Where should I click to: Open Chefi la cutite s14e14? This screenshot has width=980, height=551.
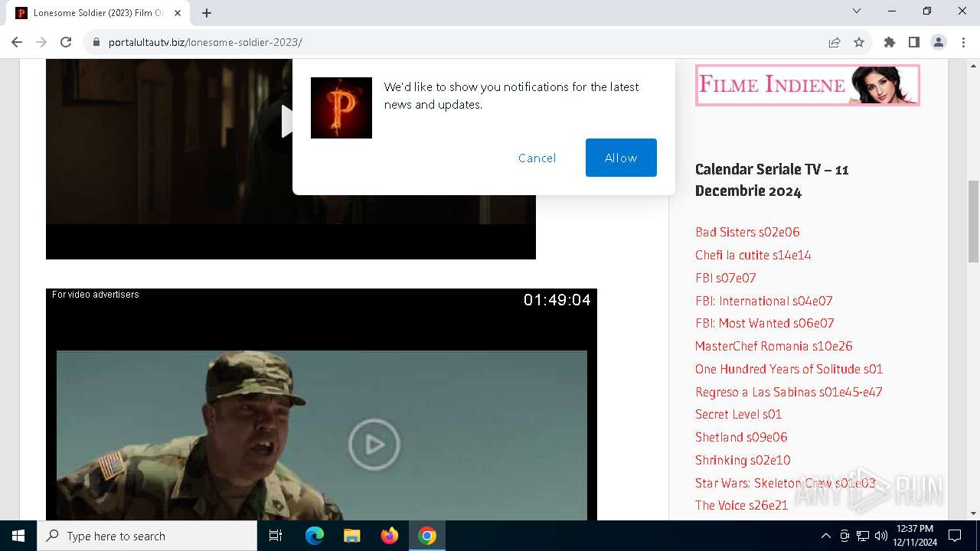[x=753, y=255]
